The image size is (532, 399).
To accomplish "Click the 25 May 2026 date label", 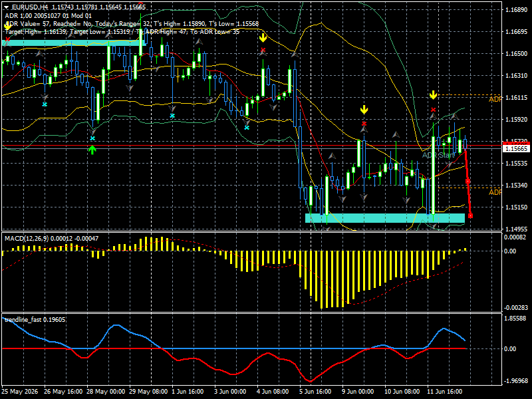I will (20, 392).
